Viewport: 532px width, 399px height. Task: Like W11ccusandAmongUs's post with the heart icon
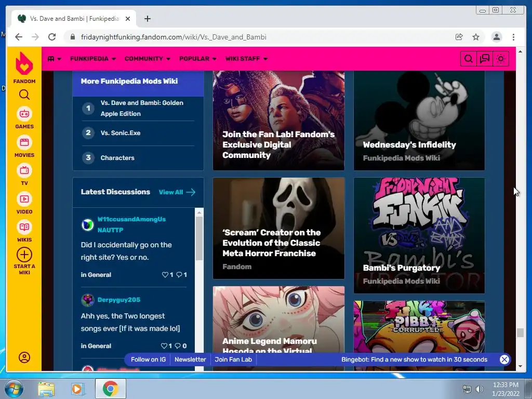coord(165,275)
